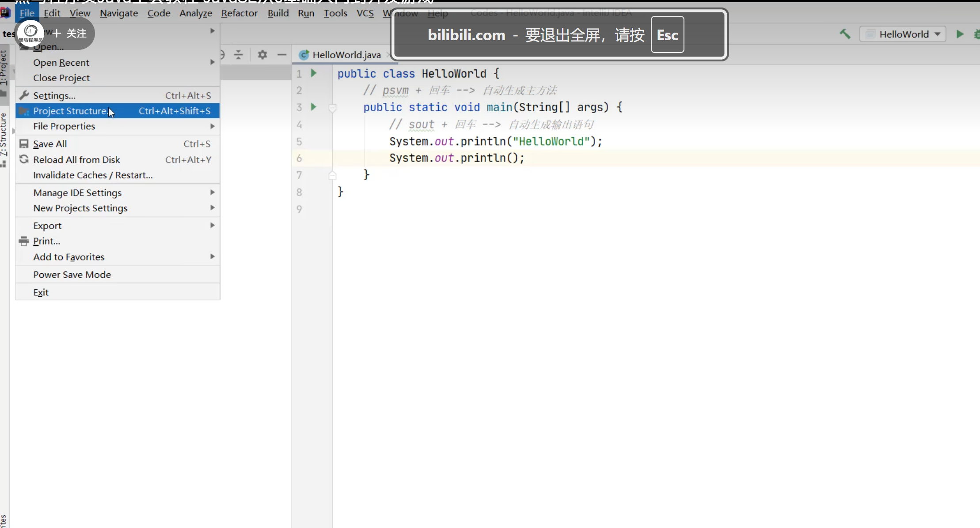This screenshot has height=528, width=980.
Task: Switch to the HelloWorld.java editor tab
Action: click(x=346, y=55)
